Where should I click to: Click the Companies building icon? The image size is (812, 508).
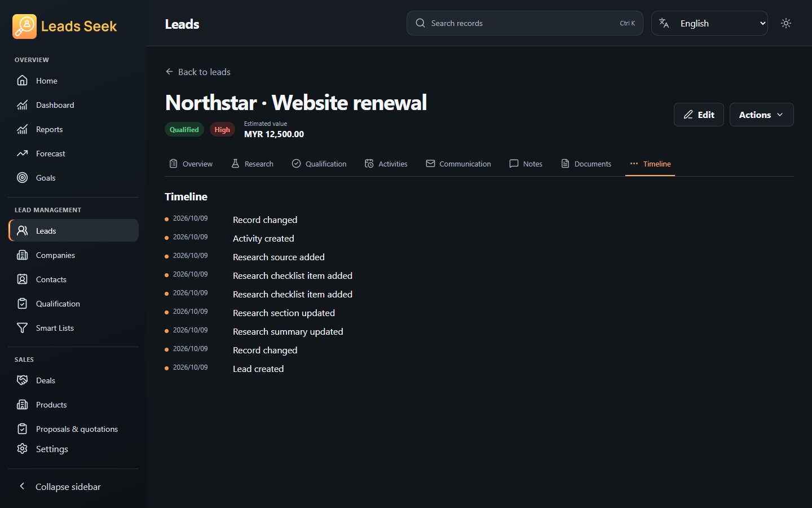point(22,255)
